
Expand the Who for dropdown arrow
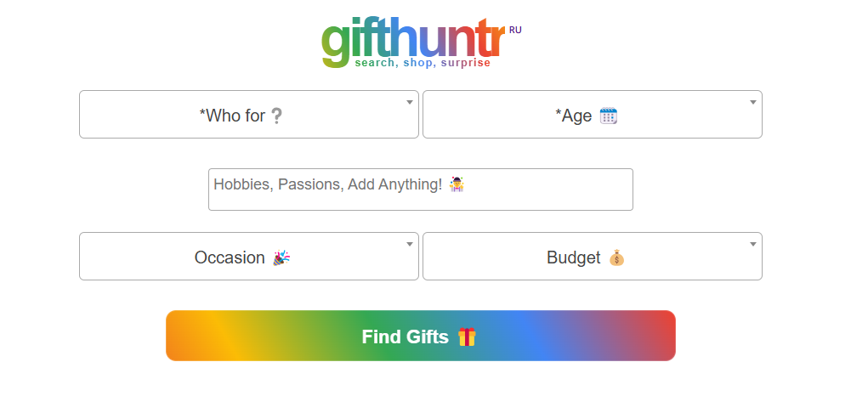(410, 102)
